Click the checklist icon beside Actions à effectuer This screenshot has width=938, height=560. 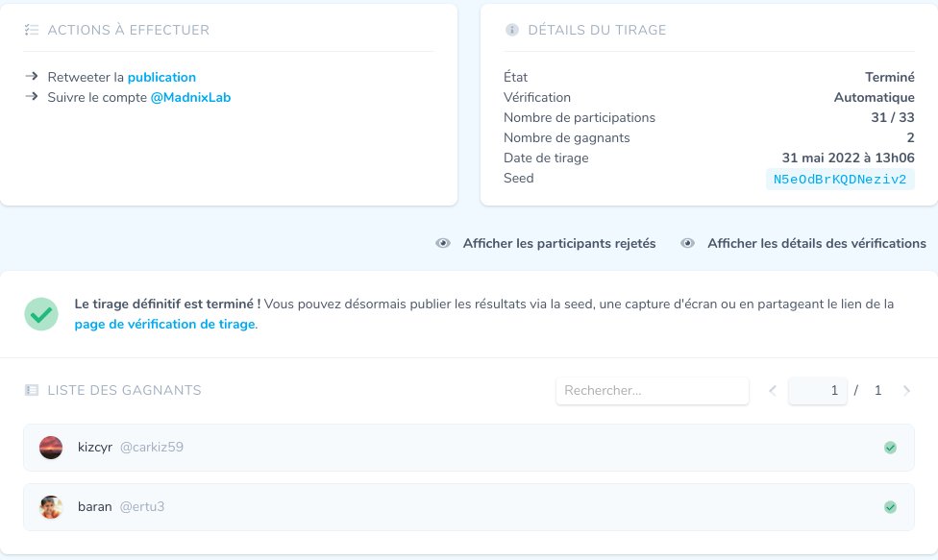(31, 30)
